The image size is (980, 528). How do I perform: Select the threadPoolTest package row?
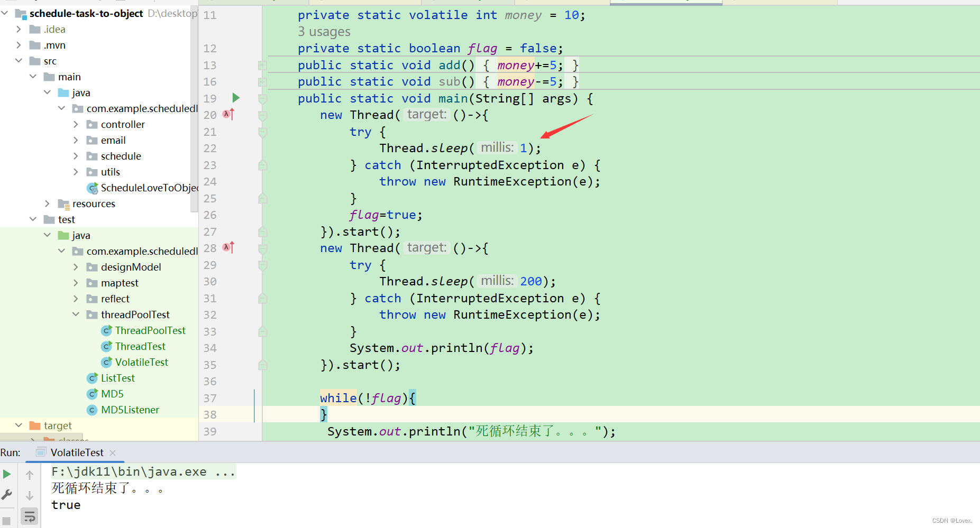point(99,314)
